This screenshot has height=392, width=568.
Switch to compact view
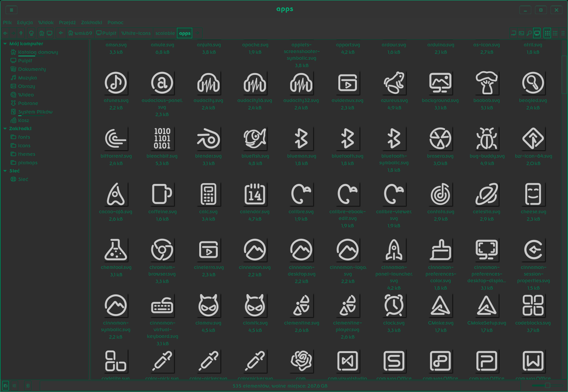(563, 33)
